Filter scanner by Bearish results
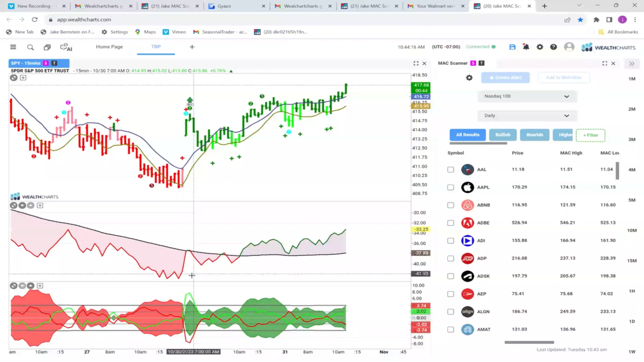The height and width of the screenshot is (362, 644). click(x=535, y=135)
